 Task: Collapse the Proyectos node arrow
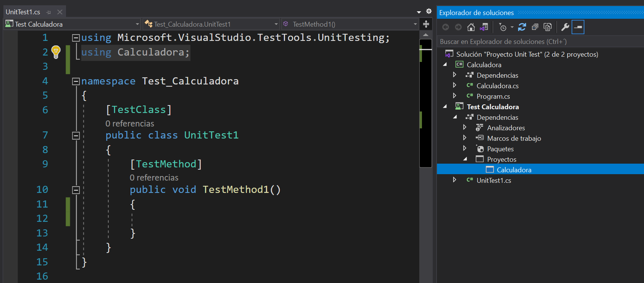click(x=465, y=159)
